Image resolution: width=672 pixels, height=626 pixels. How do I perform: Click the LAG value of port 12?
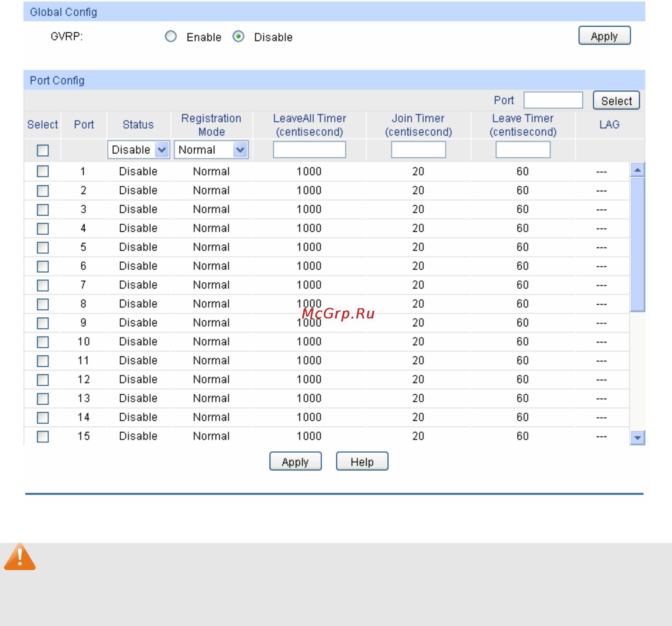[601, 380]
